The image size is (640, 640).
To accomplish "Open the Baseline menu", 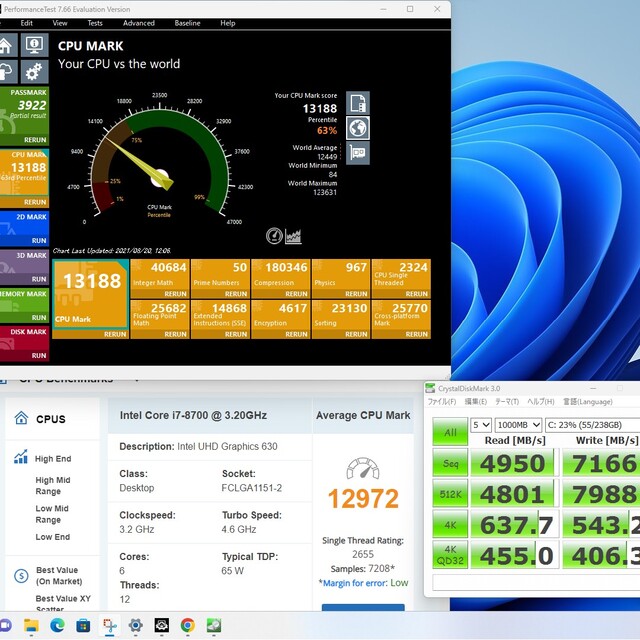I will [187, 23].
